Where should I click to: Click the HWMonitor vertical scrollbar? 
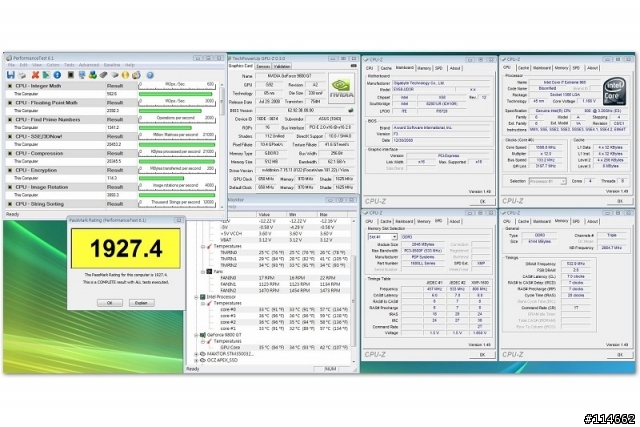pos(354,291)
